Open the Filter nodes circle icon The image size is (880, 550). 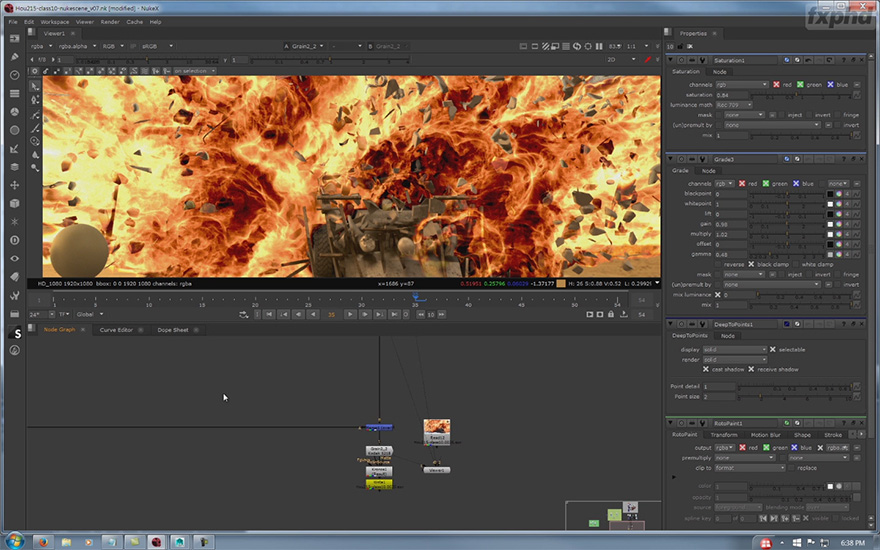(x=15, y=130)
